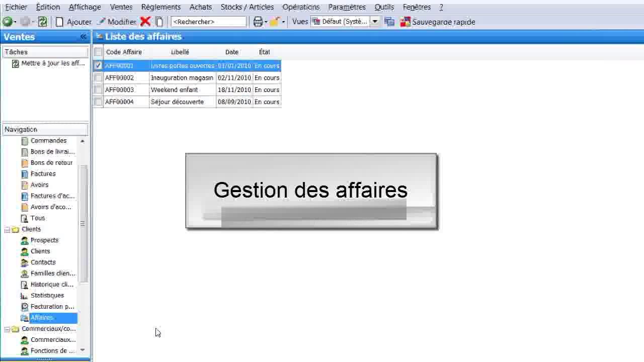Click the printer icon
The image size is (644, 362).
258,22
